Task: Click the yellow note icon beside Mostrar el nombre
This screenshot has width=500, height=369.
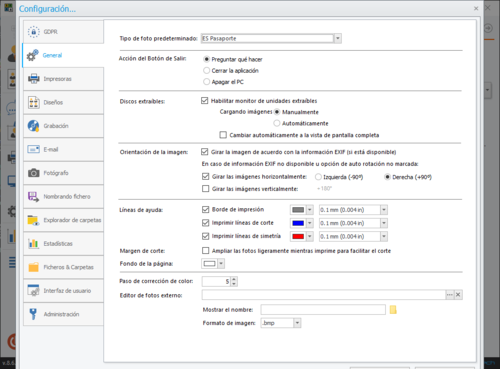Action: pyautogui.click(x=393, y=310)
